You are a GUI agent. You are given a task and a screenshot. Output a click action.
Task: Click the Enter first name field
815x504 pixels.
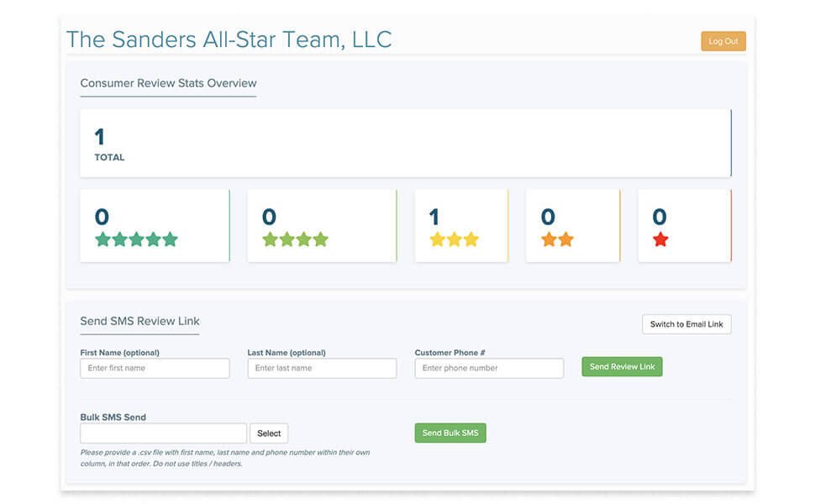[155, 368]
